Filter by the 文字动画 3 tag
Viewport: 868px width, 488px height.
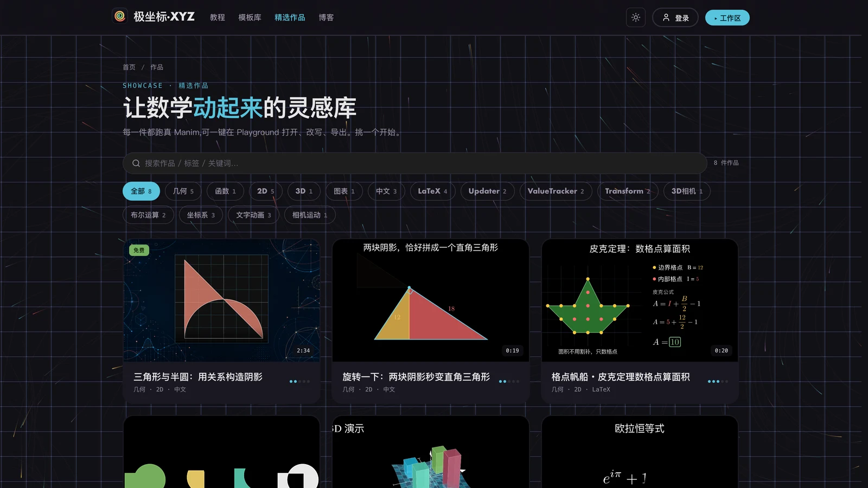(x=253, y=215)
